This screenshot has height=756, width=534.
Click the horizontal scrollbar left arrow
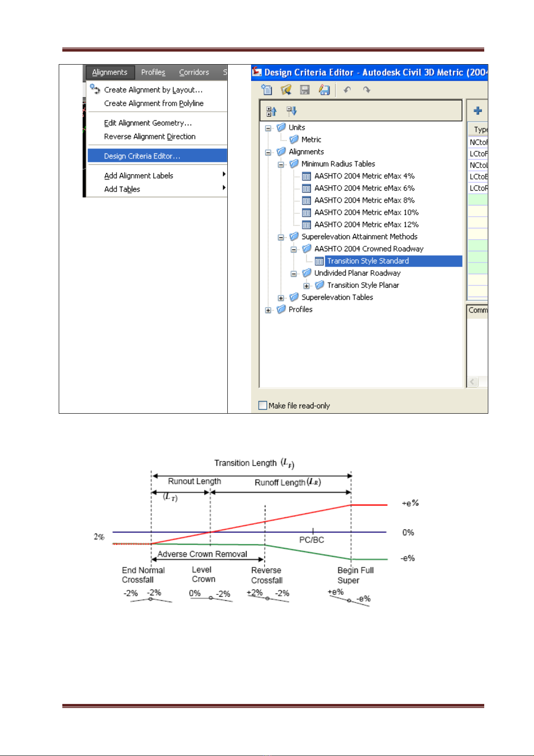473,382
